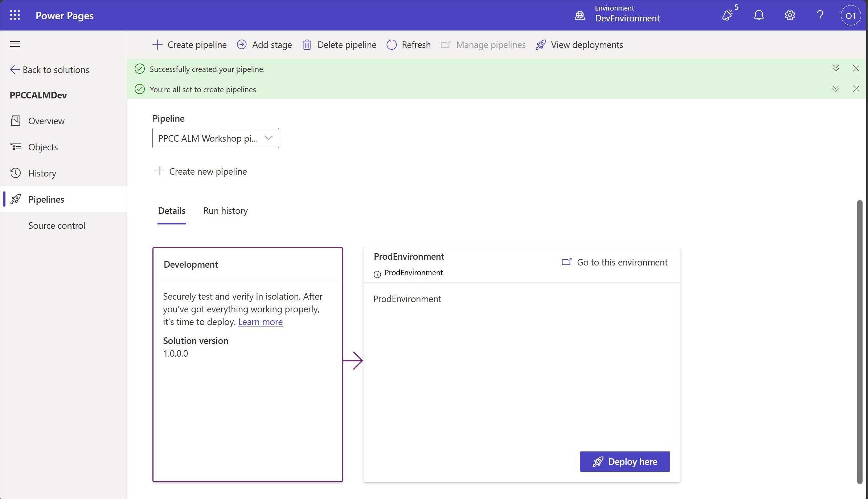Open the what's new megaphone icon
Viewport: 868px width, 499px height.
tap(728, 15)
